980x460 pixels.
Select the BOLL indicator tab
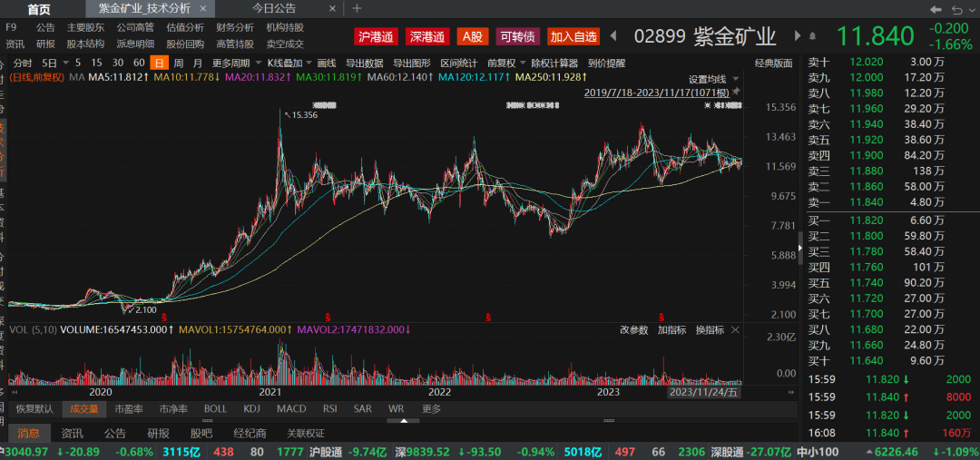click(x=216, y=409)
